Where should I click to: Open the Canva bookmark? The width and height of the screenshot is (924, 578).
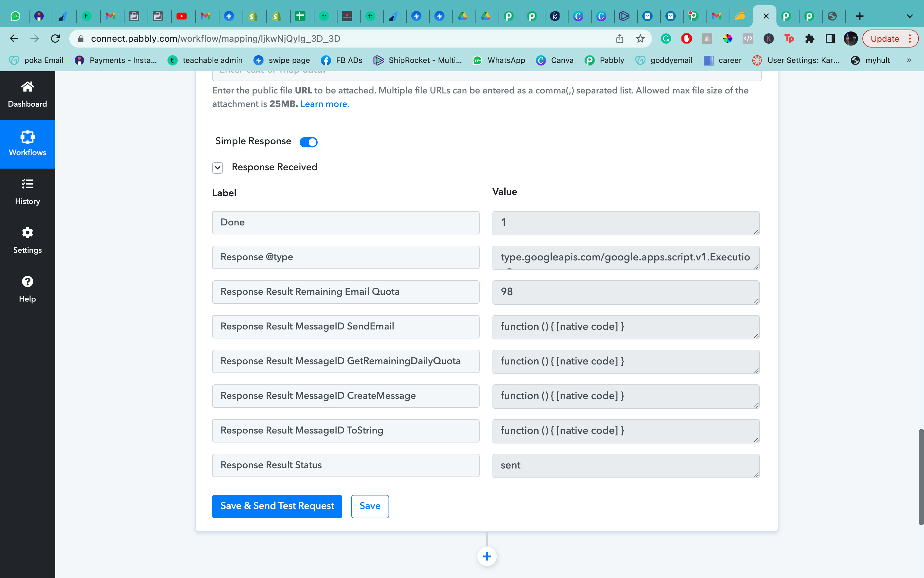pos(555,60)
